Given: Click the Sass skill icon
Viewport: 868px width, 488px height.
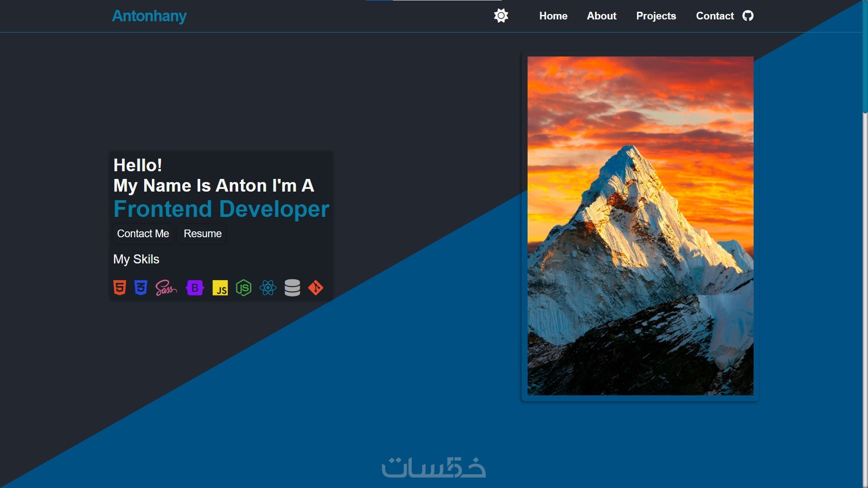Looking at the screenshot, I should coord(166,288).
